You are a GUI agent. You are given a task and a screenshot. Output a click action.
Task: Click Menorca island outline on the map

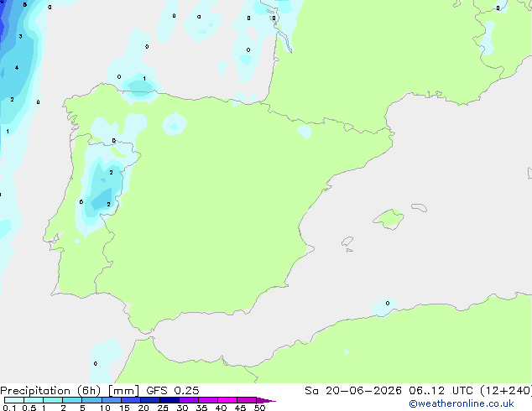pyautogui.click(x=420, y=207)
